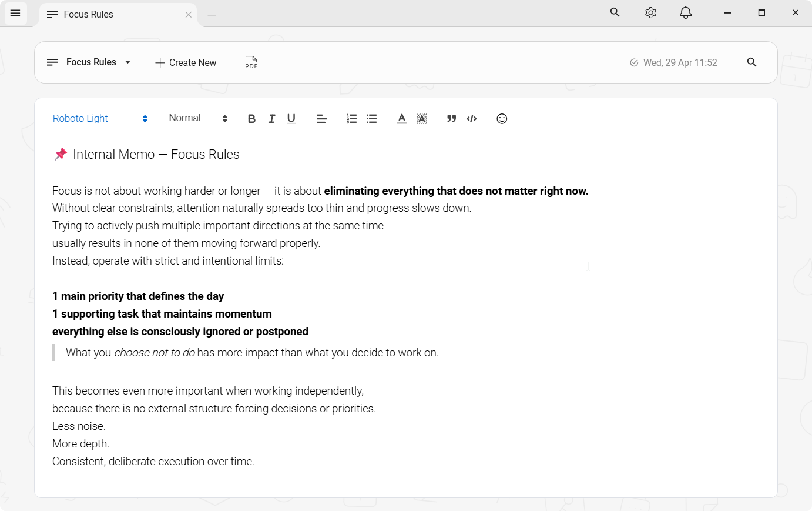Click the Create New button
Viewport: 812px width, 511px height.
186,62
